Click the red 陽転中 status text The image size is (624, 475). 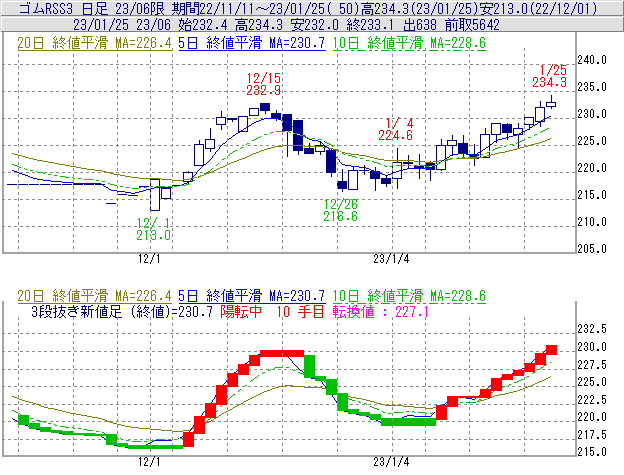[x=241, y=311]
